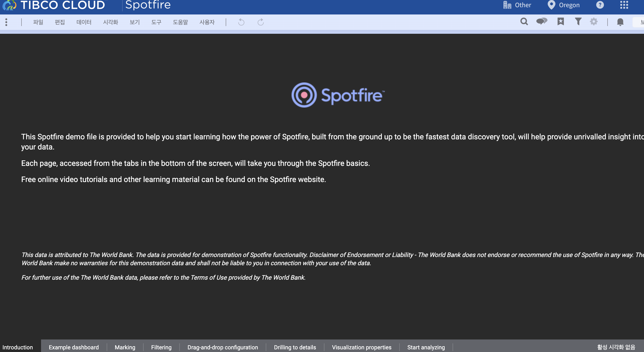Open the bookmarks star icon
Viewport: 644px width, 352px height.
[560, 21]
